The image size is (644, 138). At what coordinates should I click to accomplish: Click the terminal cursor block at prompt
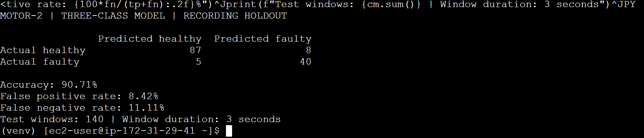(229, 131)
